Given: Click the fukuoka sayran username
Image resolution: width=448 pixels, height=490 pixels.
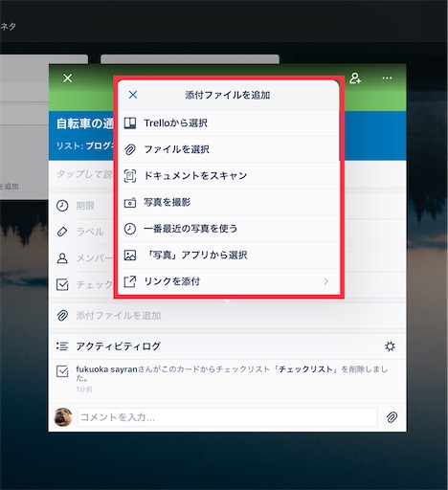Looking at the screenshot, I should 106,369.
